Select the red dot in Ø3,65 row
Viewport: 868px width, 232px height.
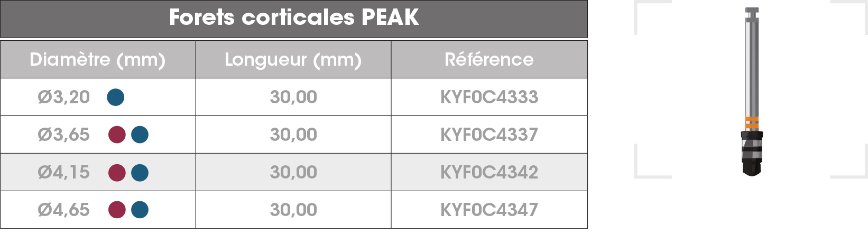117,135
